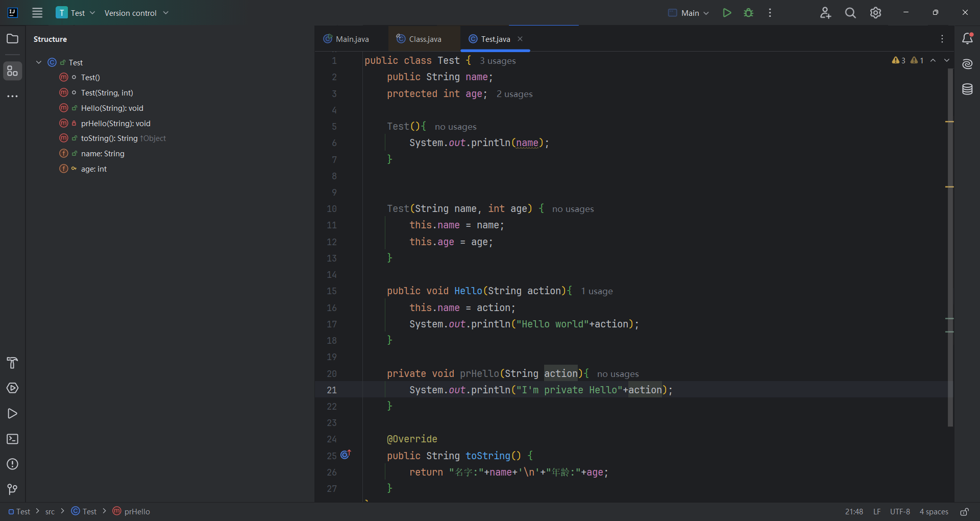
Task: Open the main hamburger menu
Action: coord(37,13)
